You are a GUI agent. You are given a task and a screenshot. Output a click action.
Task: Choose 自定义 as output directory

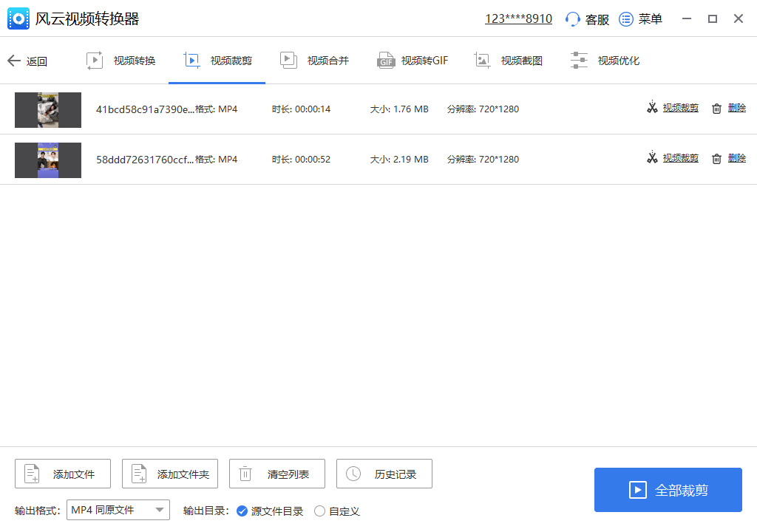pyautogui.click(x=319, y=511)
